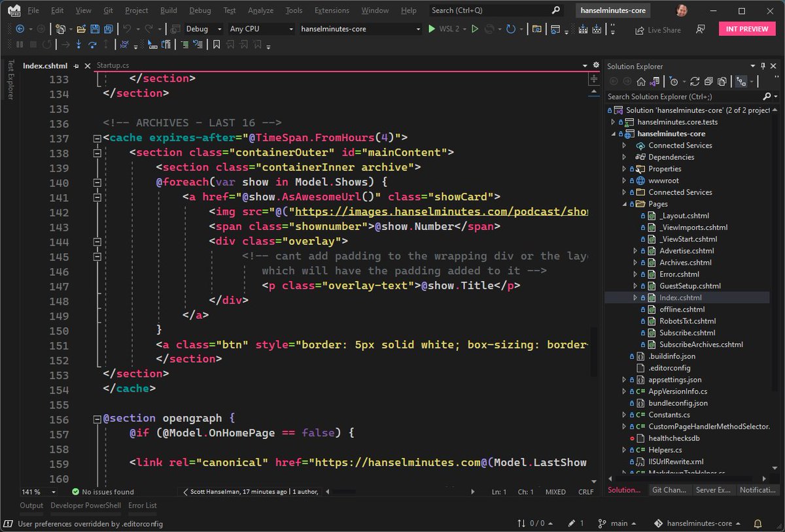This screenshot has height=532, width=785.
Task: Click the No issues found indicator
Action: [x=103, y=491]
